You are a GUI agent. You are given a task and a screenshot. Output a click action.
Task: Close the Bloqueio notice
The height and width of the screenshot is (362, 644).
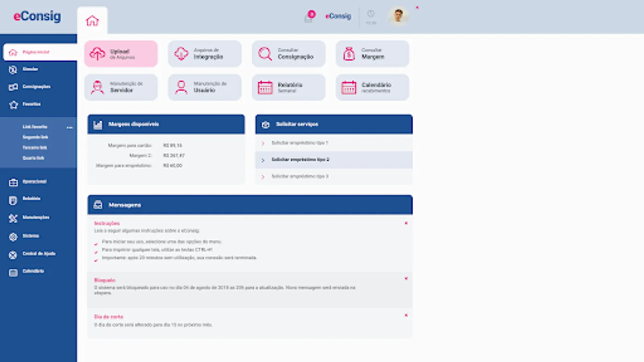click(x=407, y=278)
